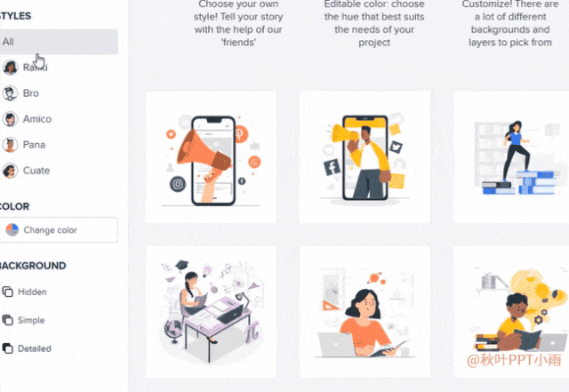Open the girl writing with laptop illustration
Viewport: 569px width, 392px height.
(365, 311)
